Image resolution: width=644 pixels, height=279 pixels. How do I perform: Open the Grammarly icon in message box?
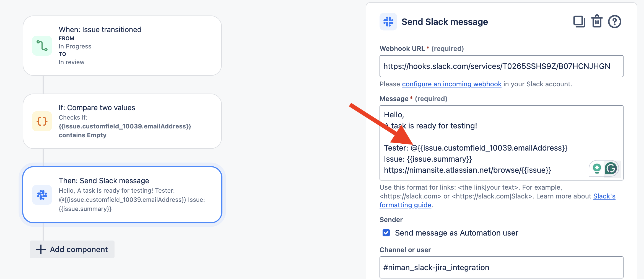click(611, 168)
